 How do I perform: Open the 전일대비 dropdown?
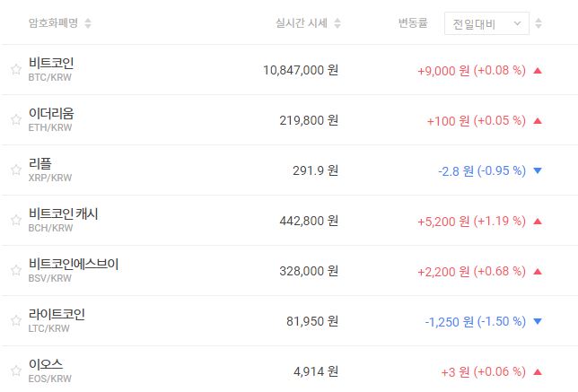[486, 22]
